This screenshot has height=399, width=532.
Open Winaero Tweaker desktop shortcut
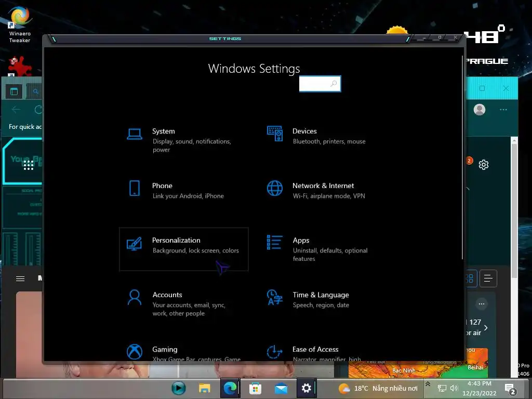[x=20, y=25]
